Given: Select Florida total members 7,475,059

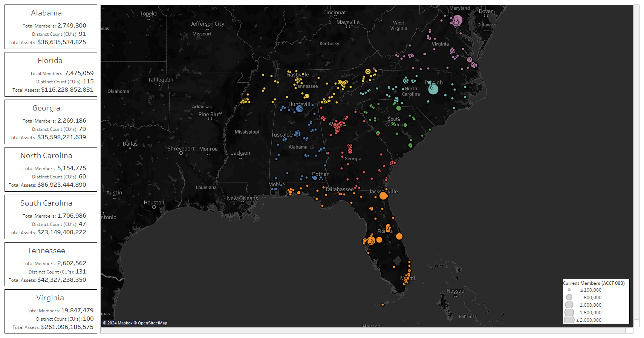Looking at the screenshot, I should (79, 73).
